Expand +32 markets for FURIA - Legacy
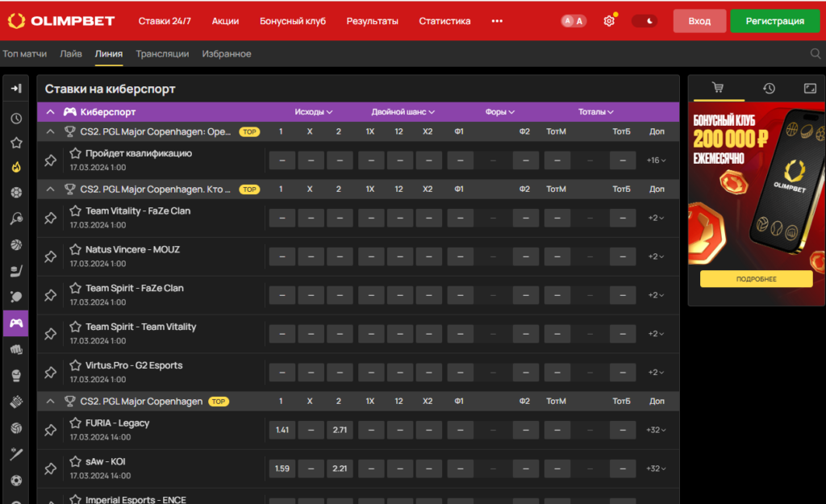Screen dimensions: 826x504 (656, 430)
